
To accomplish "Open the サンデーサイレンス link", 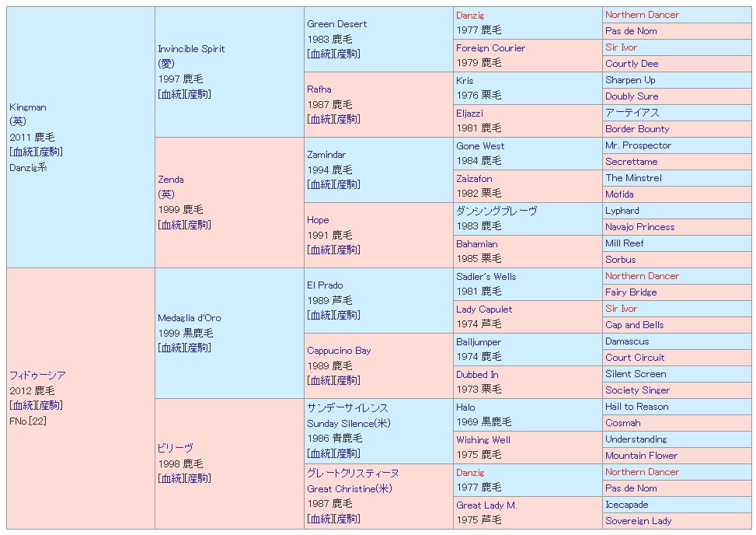I will 347,408.
